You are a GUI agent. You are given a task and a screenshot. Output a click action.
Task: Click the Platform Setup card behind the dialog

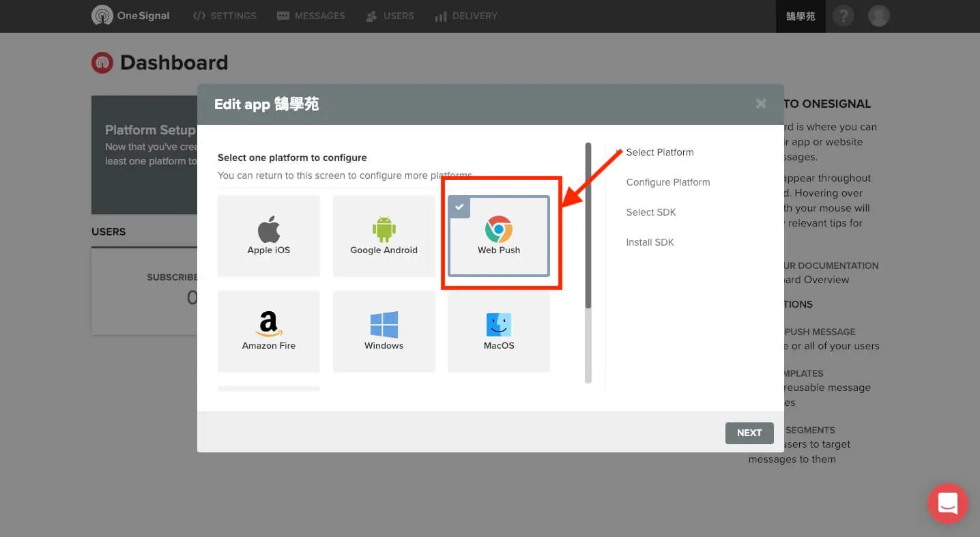pyautogui.click(x=145, y=155)
